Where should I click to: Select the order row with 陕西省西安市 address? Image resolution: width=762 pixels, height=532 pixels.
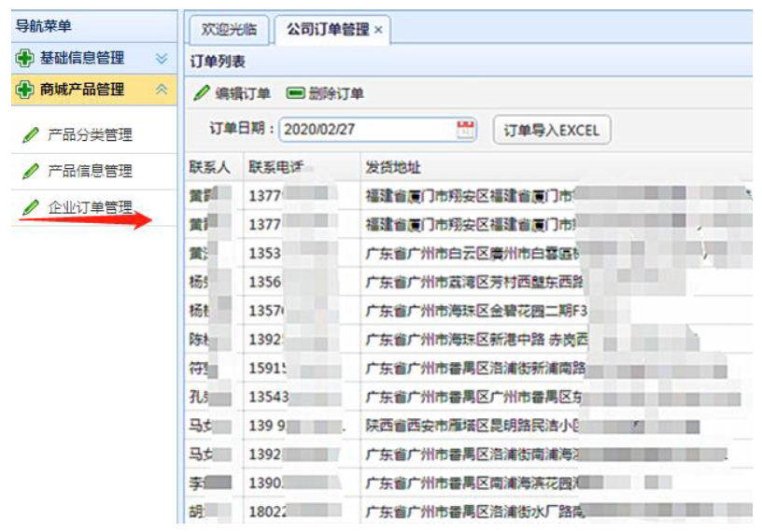467,427
